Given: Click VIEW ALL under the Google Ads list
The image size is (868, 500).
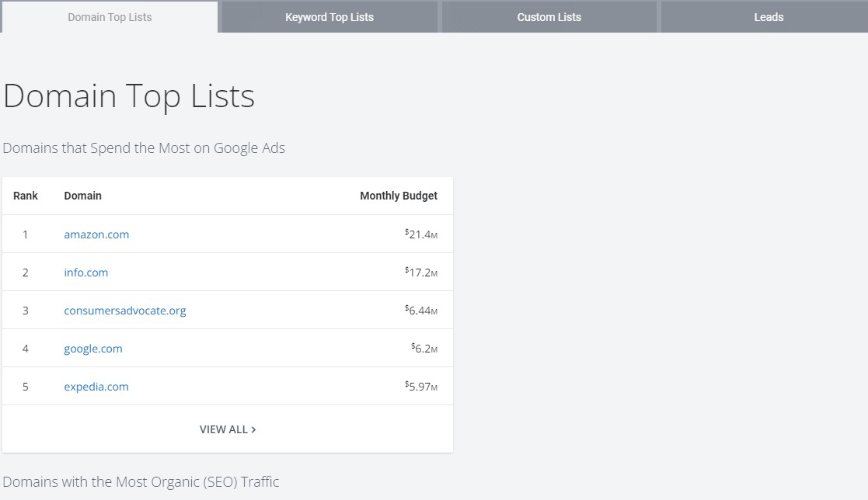Looking at the screenshot, I should click(228, 430).
